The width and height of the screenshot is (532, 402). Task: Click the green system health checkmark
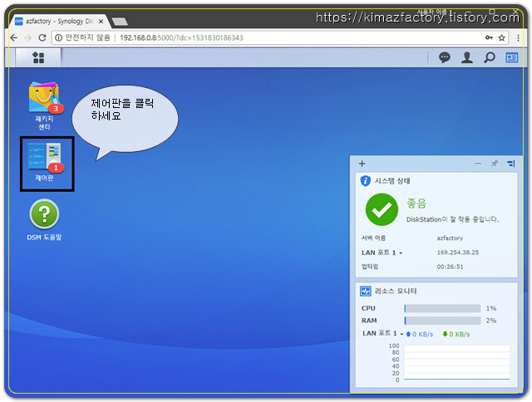pos(382,209)
